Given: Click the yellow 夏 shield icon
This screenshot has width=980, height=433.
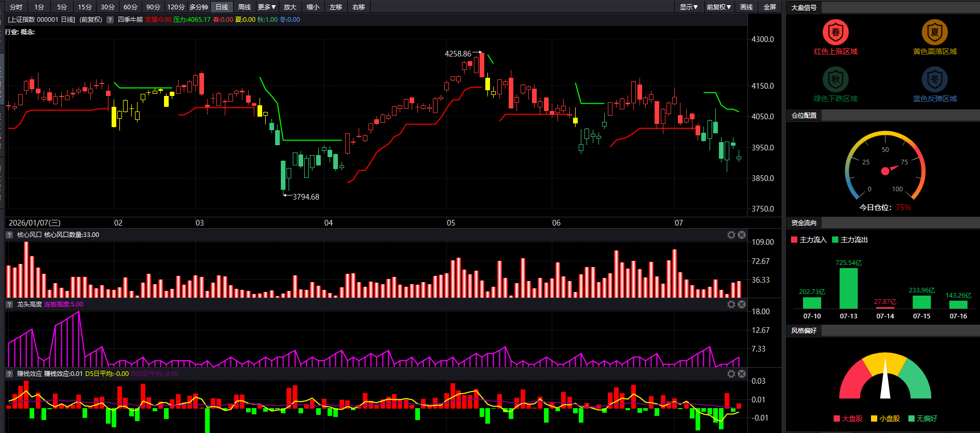Looking at the screenshot, I should 935,32.
